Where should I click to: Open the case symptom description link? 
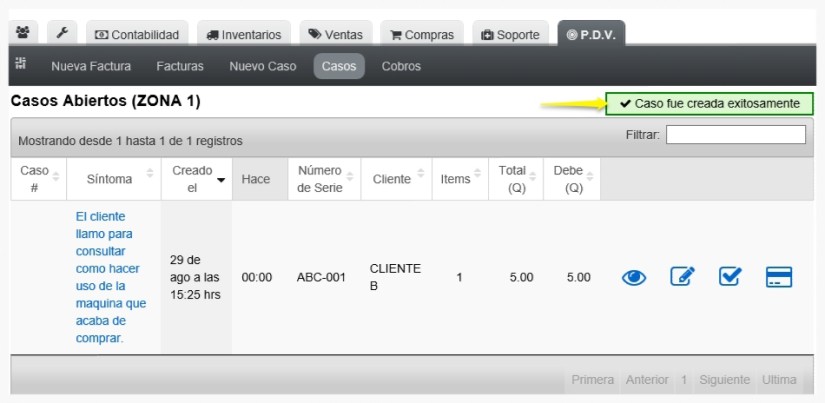click(111, 277)
